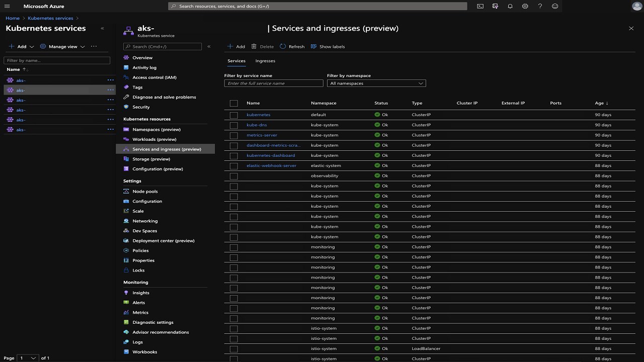The image size is (644, 362).
Task: Open Namespaces (preview)
Action: 156,129
